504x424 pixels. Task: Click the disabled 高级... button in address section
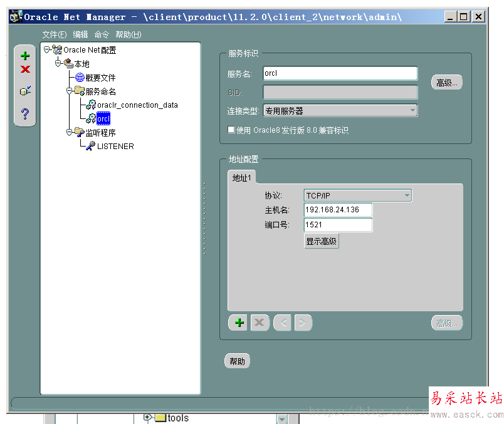click(447, 323)
